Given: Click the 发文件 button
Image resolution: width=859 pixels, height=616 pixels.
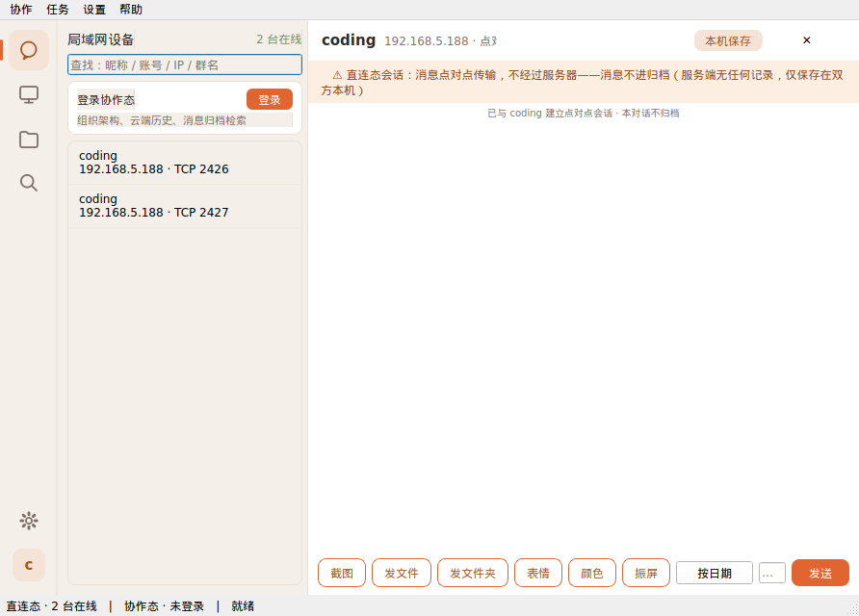Looking at the screenshot, I should pyautogui.click(x=402, y=573).
